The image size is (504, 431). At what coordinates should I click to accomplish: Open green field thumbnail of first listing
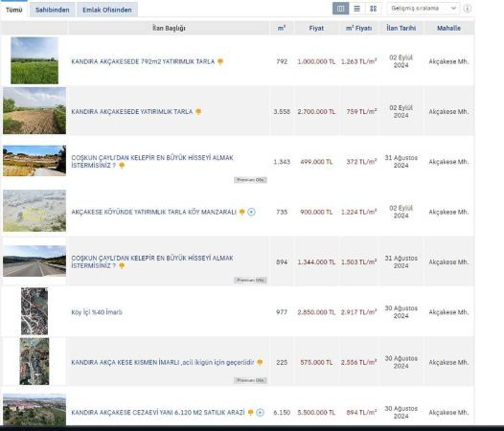click(34, 60)
